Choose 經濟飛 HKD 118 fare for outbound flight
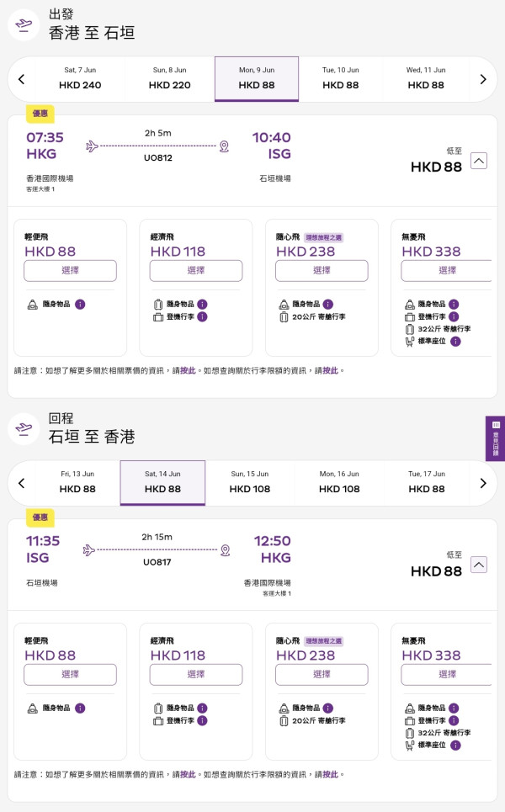505x812 pixels. (196, 270)
